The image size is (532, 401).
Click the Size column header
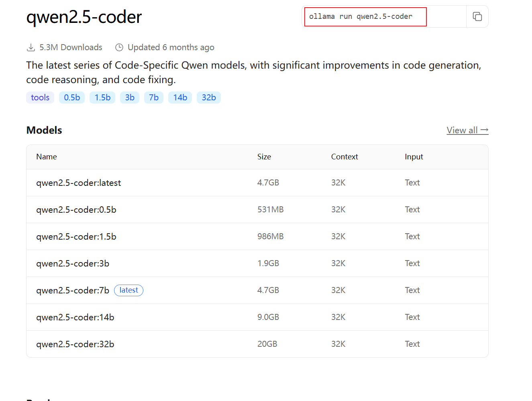point(264,157)
